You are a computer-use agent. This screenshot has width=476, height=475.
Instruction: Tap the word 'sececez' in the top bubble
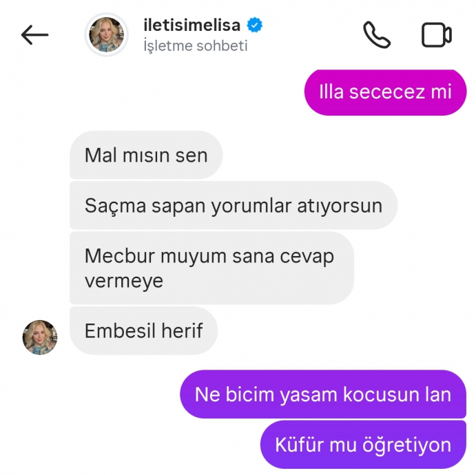tap(387, 92)
